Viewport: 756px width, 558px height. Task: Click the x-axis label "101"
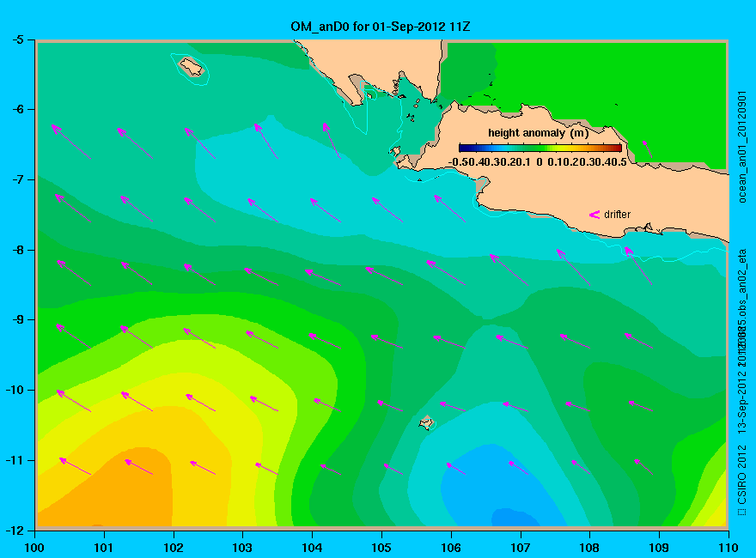pyautogui.click(x=104, y=548)
